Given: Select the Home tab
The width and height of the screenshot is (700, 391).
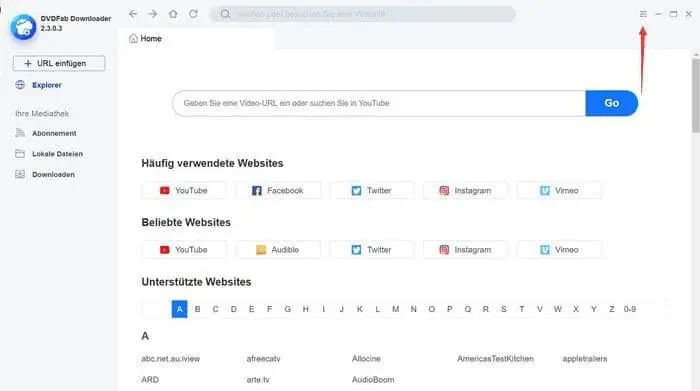Looking at the screenshot, I should (145, 38).
